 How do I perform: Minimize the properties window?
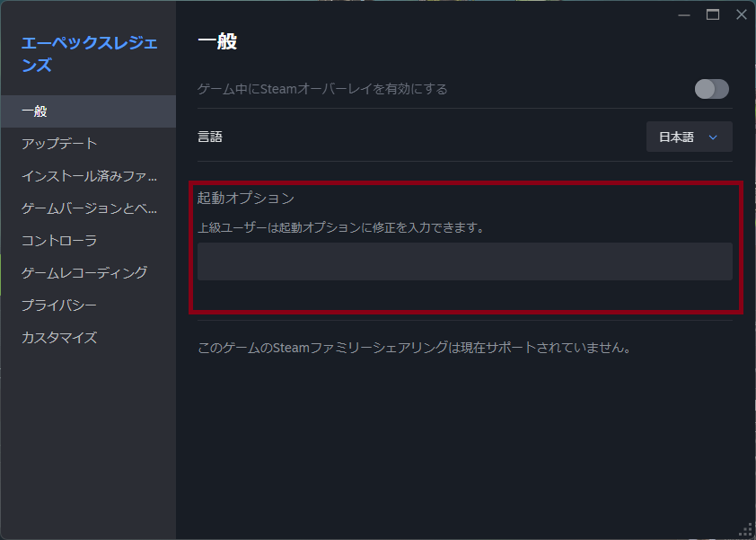click(x=684, y=14)
